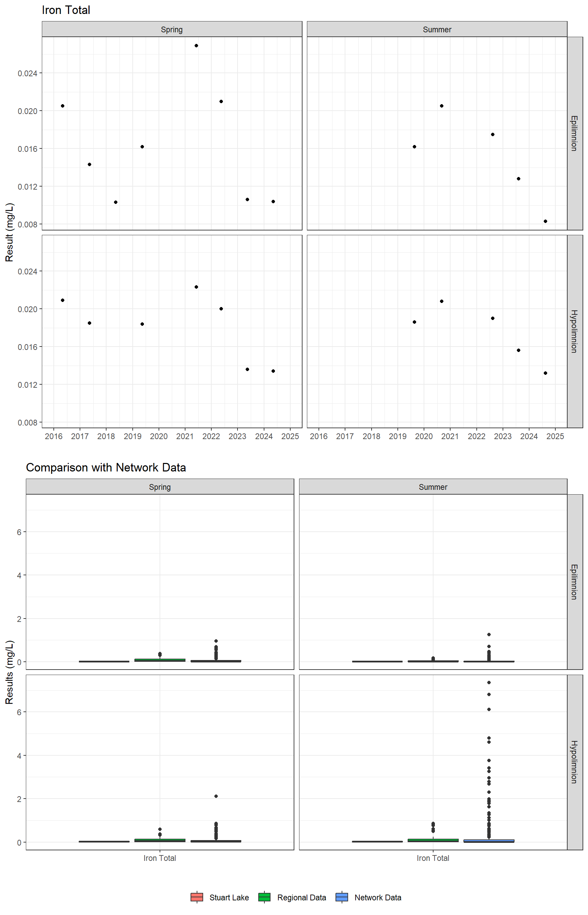Click the Epilimnion side strip of the comparison chart
The width and height of the screenshot is (588, 915).
coord(575,582)
